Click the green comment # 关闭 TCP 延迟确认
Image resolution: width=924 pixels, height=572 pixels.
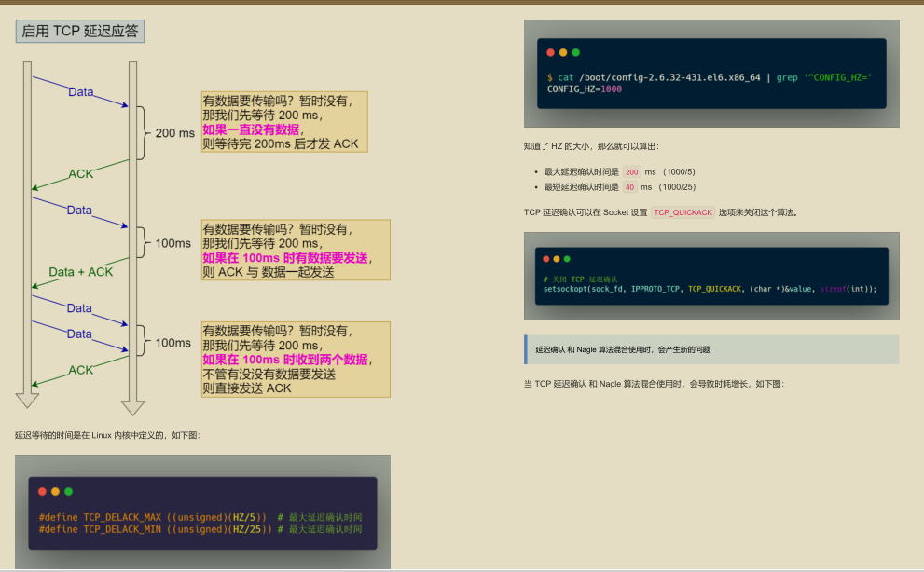tap(581, 279)
